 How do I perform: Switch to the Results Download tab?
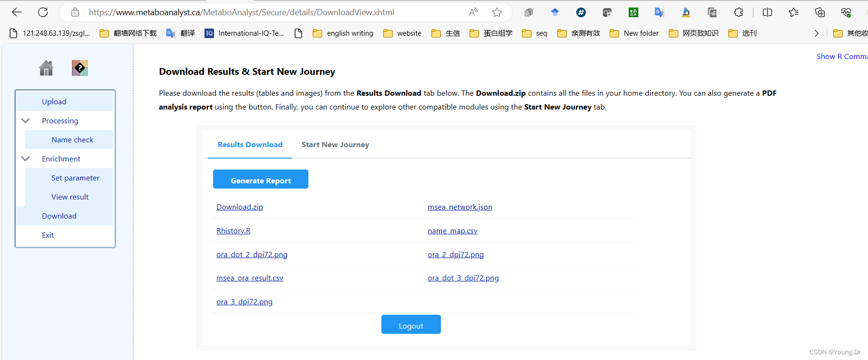250,145
